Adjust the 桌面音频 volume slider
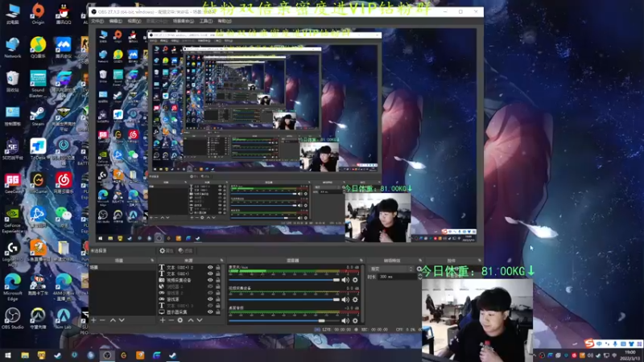This screenshot has width=644, height=362. [284, 320]
